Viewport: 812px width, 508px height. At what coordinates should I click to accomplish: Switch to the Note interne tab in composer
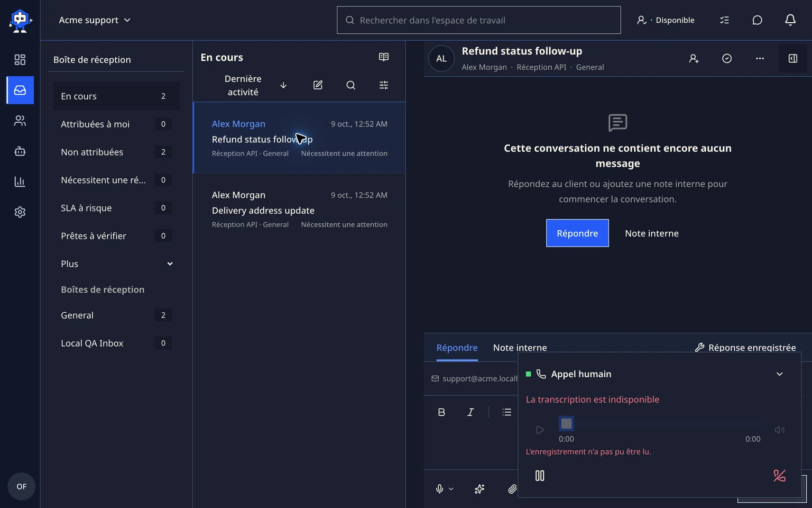coord(520,348)
